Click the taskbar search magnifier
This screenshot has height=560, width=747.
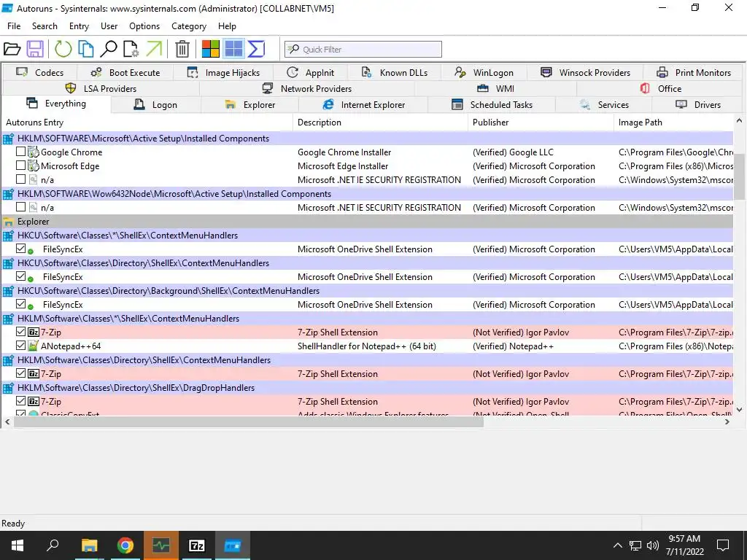(x=53, y=545)
